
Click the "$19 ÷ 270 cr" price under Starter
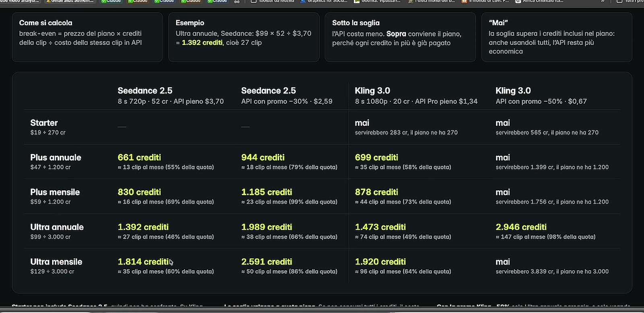tap(48, 132)
